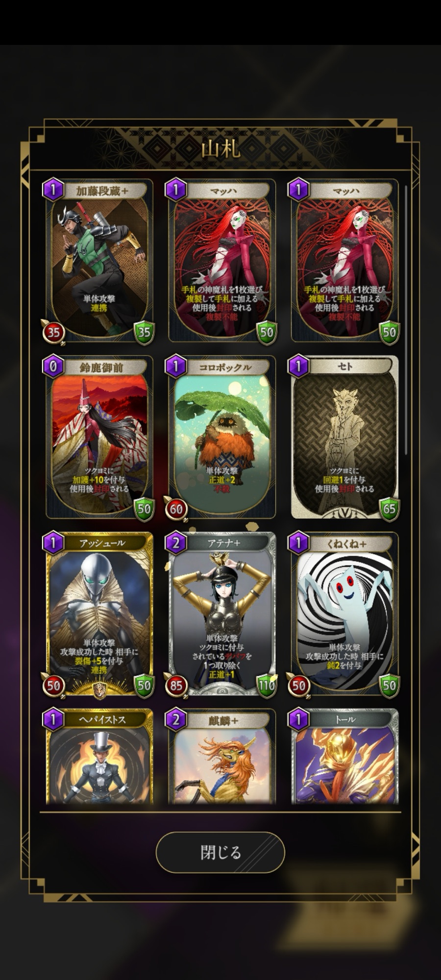441x980 pixels.
Task: Tap the ヘパイストス card
Action: tap(99, 756)
